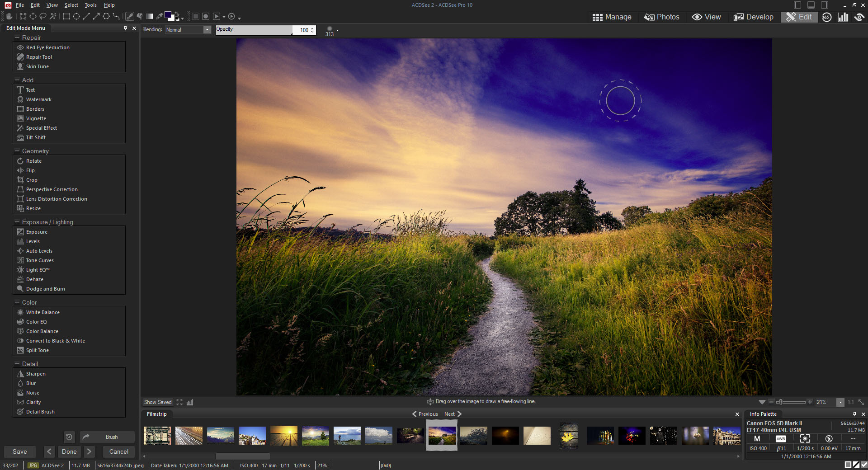
Task: Choose the Lasso selection tool
Action: (43, 16)
